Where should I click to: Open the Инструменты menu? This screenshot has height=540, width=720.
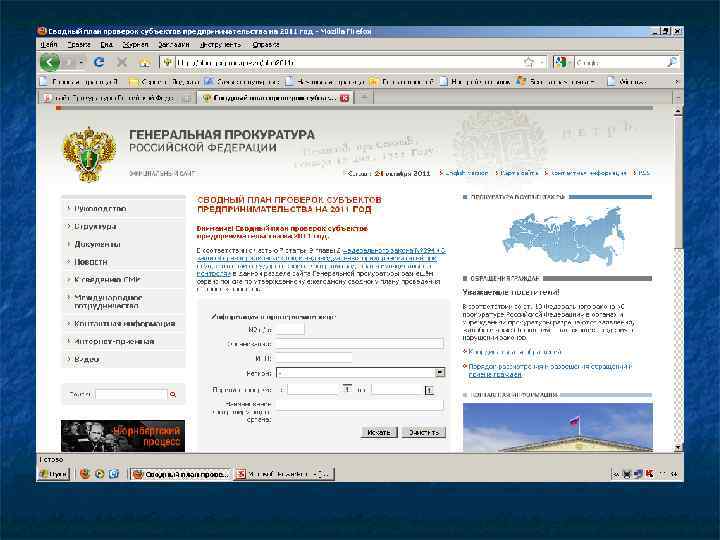220,45
